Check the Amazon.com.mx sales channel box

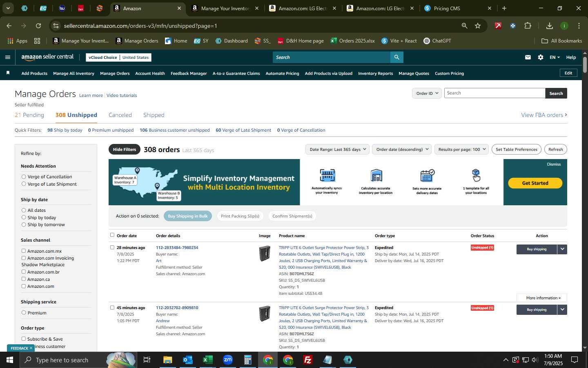[x=24, y=251]
